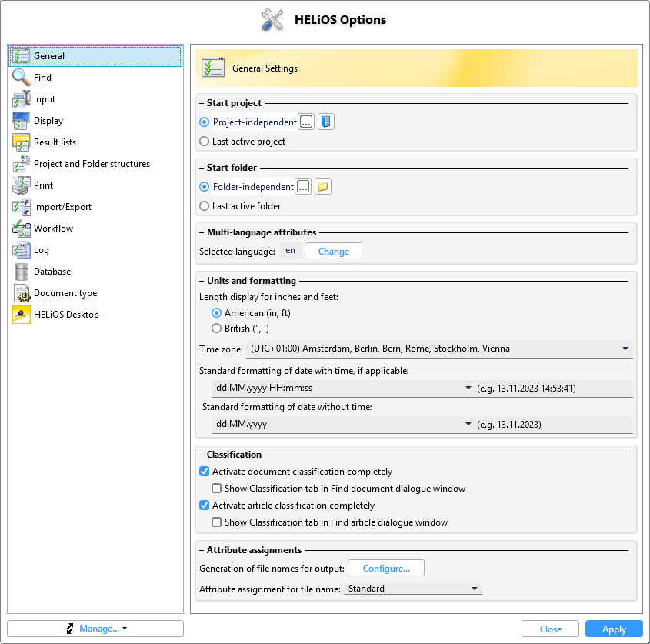The image size is (650, 644).
Task: Click the Find magnifying glass icon
Action: pos(21,78)
